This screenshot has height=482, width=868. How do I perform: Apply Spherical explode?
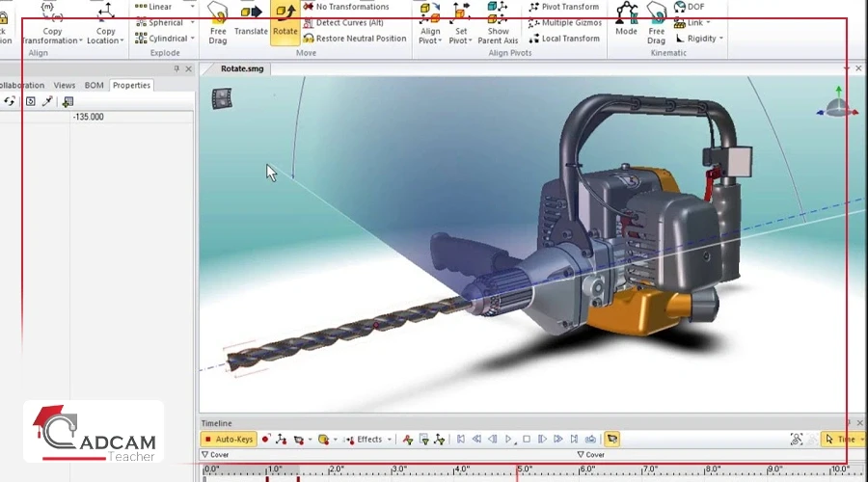[x=159, y=23]
